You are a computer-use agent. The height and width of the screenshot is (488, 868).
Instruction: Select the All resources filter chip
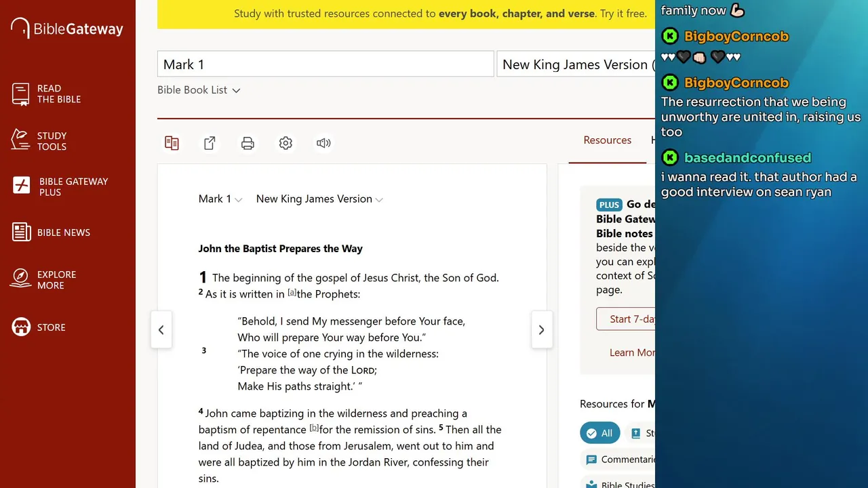tap(599, 432)
